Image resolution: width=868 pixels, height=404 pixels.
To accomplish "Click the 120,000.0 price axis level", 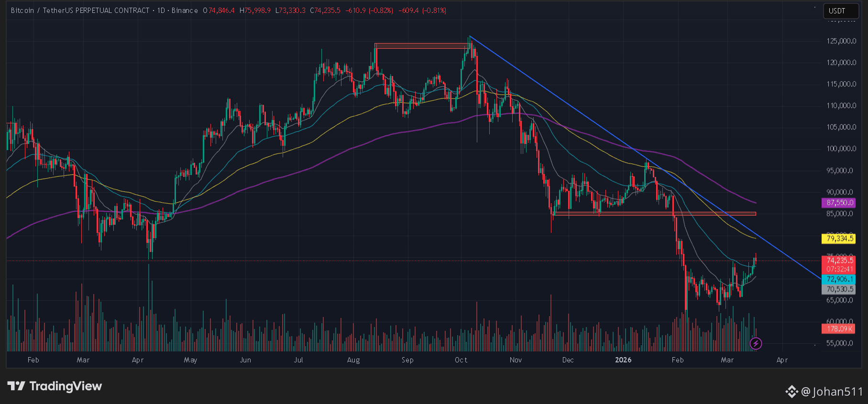I will pos(841,63).
